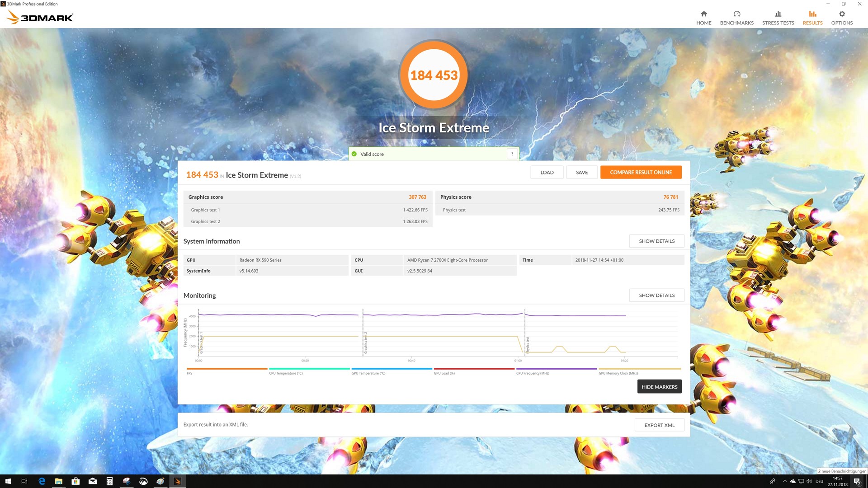Viewport: 868px width, 488px height.
Task: Expand Monitoring with Show Details
Action: [x=656, y=296]
